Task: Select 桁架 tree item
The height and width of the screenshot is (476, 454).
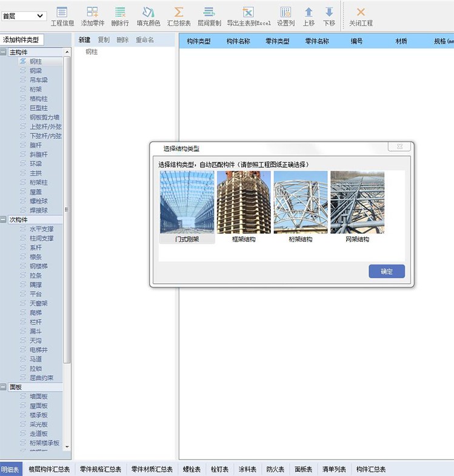Action: [x=36, y=89]
